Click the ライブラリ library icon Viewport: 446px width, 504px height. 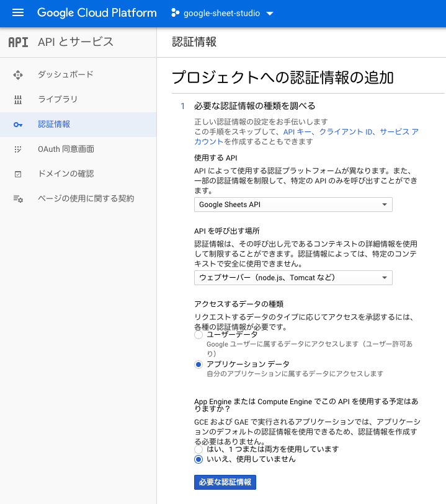[x=18, y=100]
